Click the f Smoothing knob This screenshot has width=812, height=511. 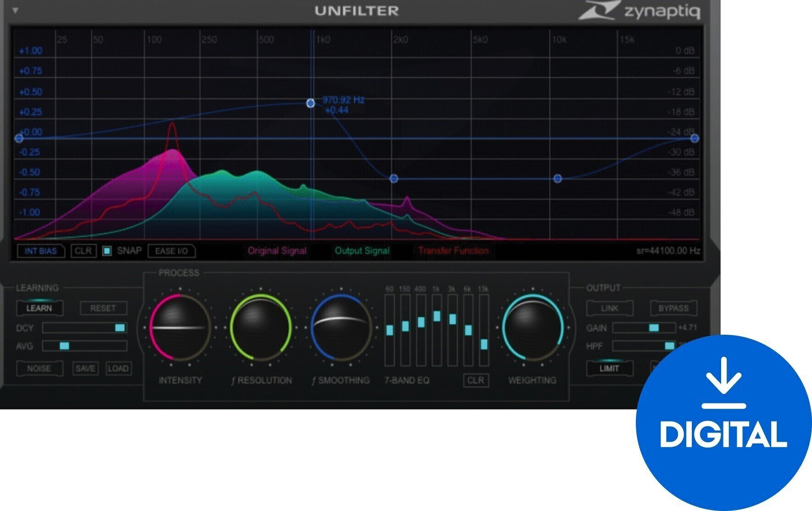click(341, 327)
